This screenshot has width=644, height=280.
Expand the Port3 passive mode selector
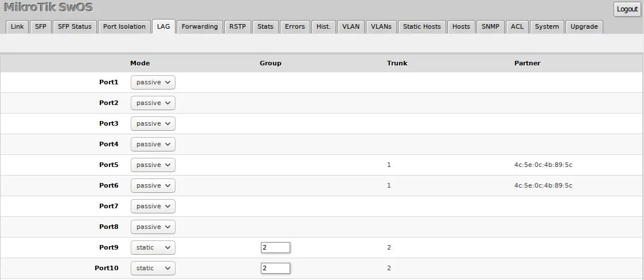tap(153, 124)
